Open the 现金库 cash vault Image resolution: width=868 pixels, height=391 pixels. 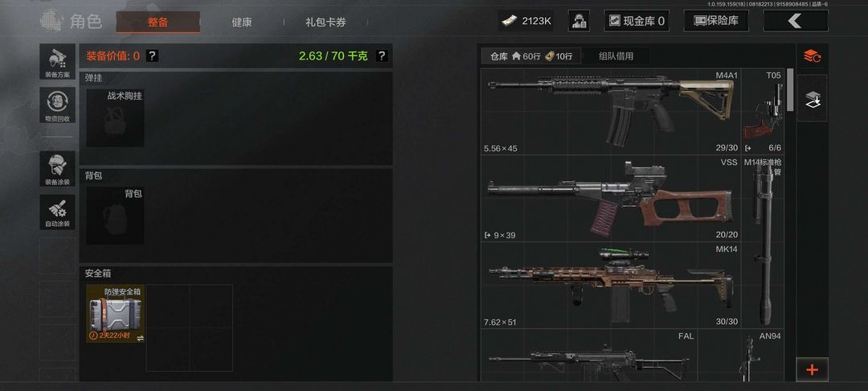click(637, 21)
